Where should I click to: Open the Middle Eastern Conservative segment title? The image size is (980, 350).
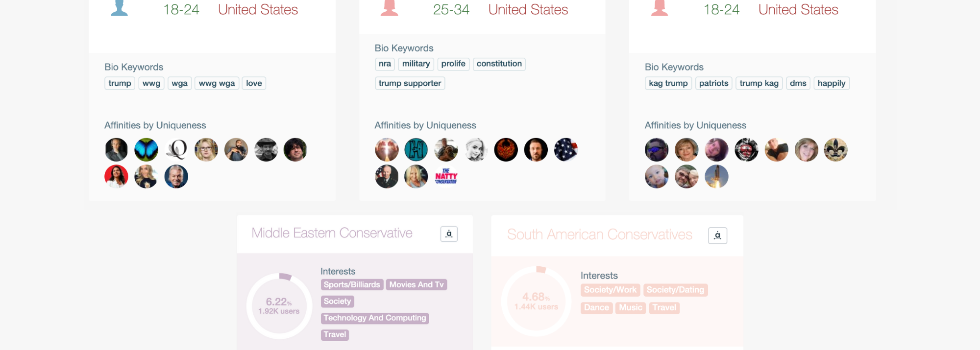pos(332,233)
